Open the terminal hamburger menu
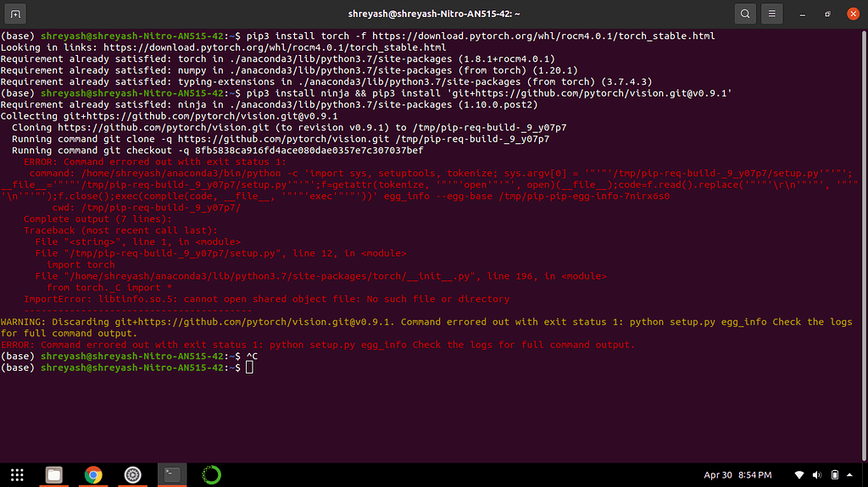The height and width of the screenshot is (487, 868). pos(771,14)
